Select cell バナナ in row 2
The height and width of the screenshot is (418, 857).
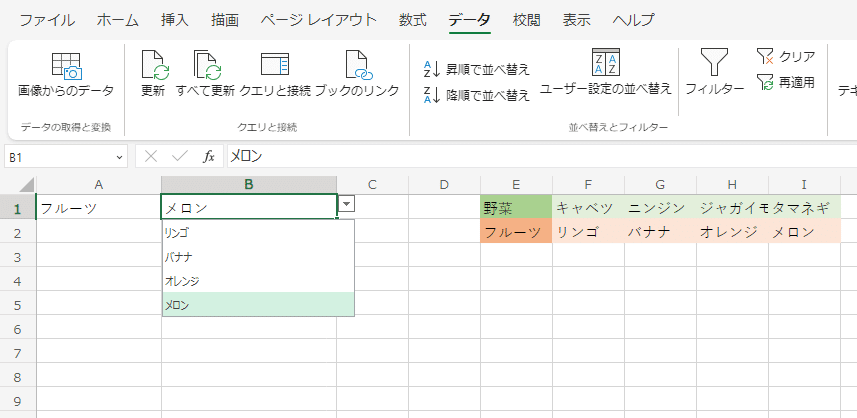(x=660, y=232)
